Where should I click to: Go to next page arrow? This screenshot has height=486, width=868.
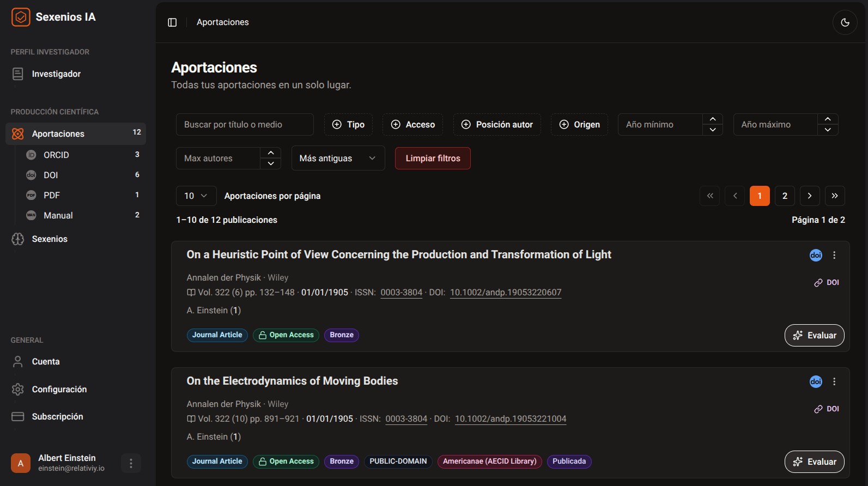809,196
